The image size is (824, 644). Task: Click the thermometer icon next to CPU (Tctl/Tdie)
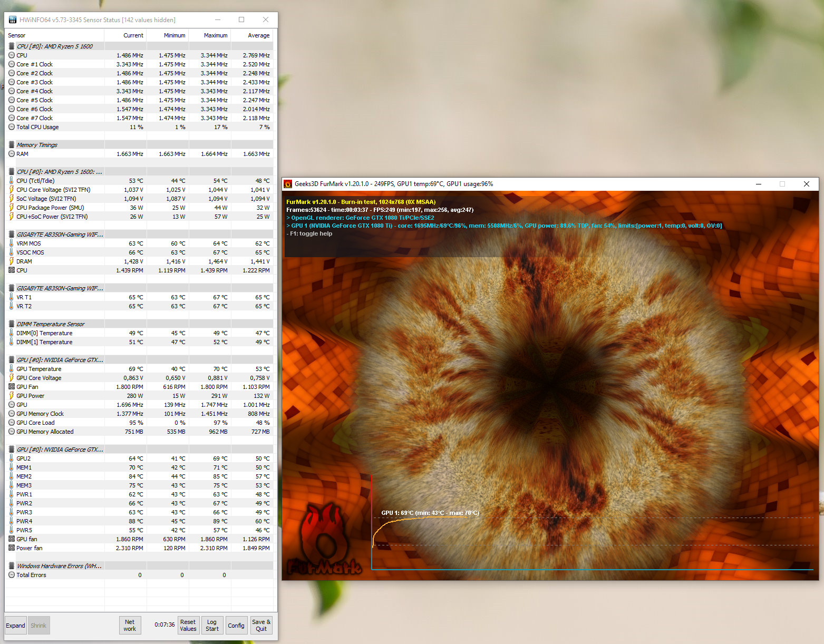point(12,181)
